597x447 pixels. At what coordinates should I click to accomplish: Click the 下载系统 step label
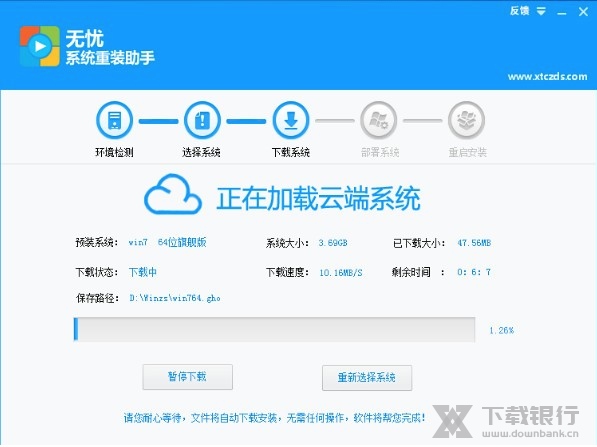(291, 152)
